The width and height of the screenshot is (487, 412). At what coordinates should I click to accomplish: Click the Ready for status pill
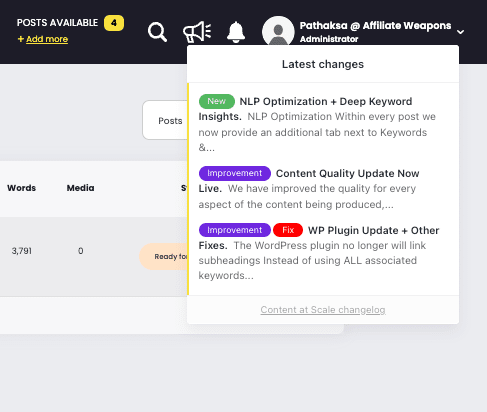pyautogui.click(x=164, y=256)
